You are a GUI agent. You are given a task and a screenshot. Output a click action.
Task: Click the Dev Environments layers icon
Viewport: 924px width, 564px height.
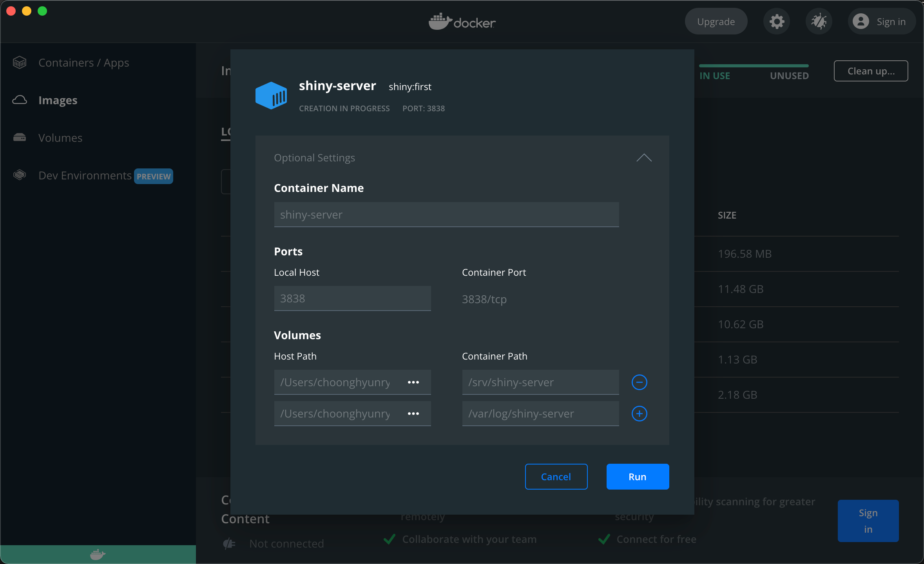(x=20, y=175)
